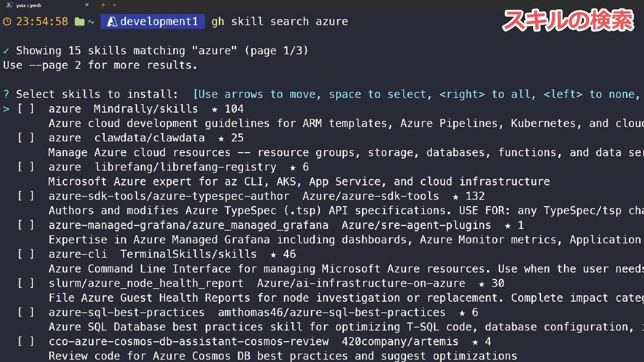
Task: Click the folder icon in the prompt
Action: 79,22
